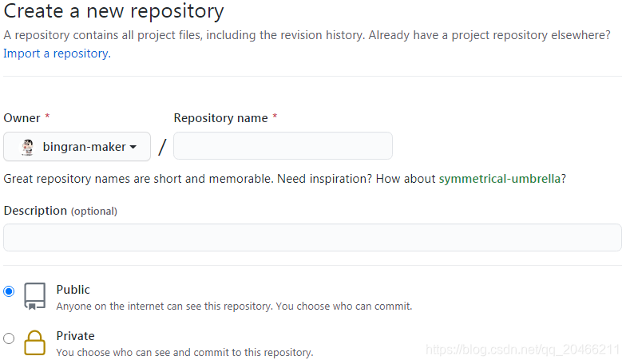The width and height of the screenshot is (626, 364).
Task: Click the Public visibility description text
Action: click(234, 307)
